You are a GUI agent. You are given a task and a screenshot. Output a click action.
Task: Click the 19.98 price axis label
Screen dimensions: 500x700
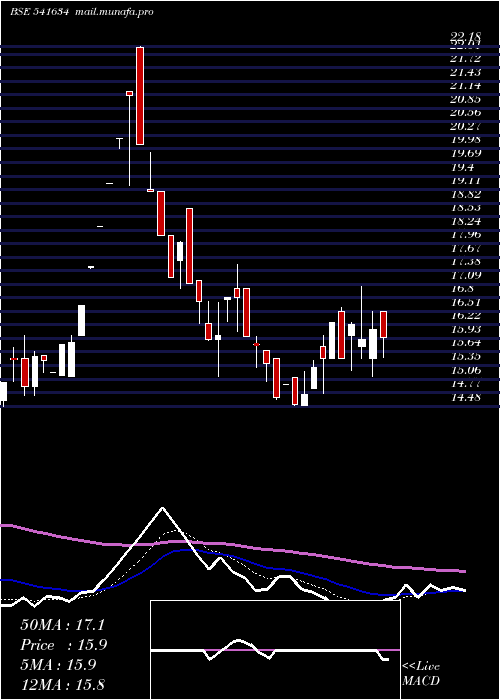[466, 140]
